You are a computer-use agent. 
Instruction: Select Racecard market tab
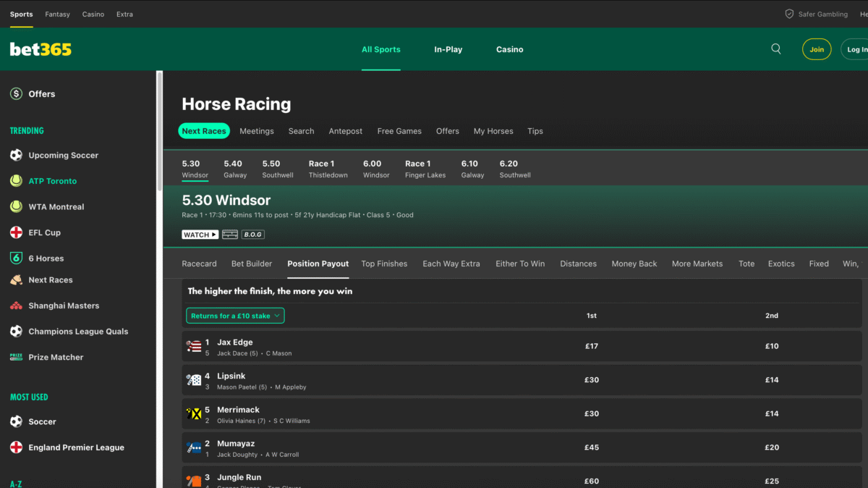(x=199, y=264)
